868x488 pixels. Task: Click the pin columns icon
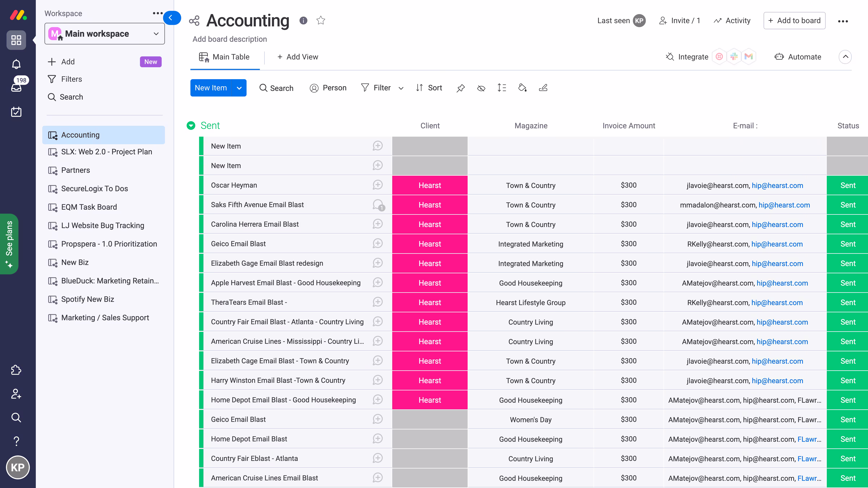coord(460,88)
